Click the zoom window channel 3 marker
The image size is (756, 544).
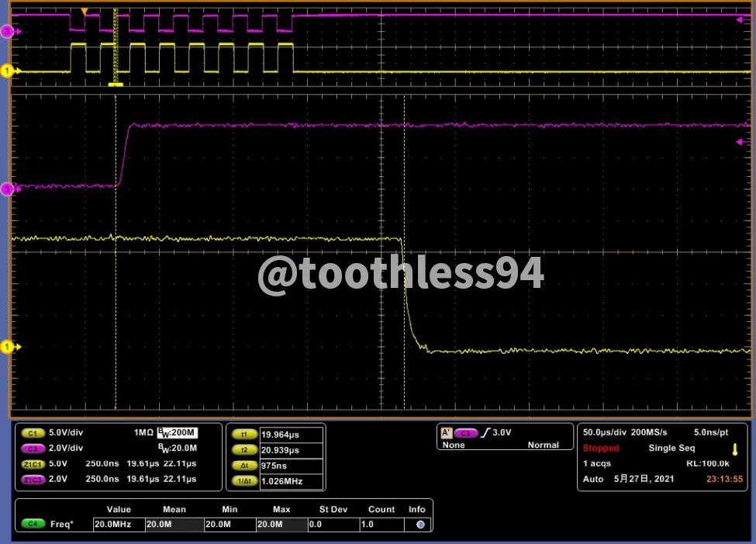(9, 189)
